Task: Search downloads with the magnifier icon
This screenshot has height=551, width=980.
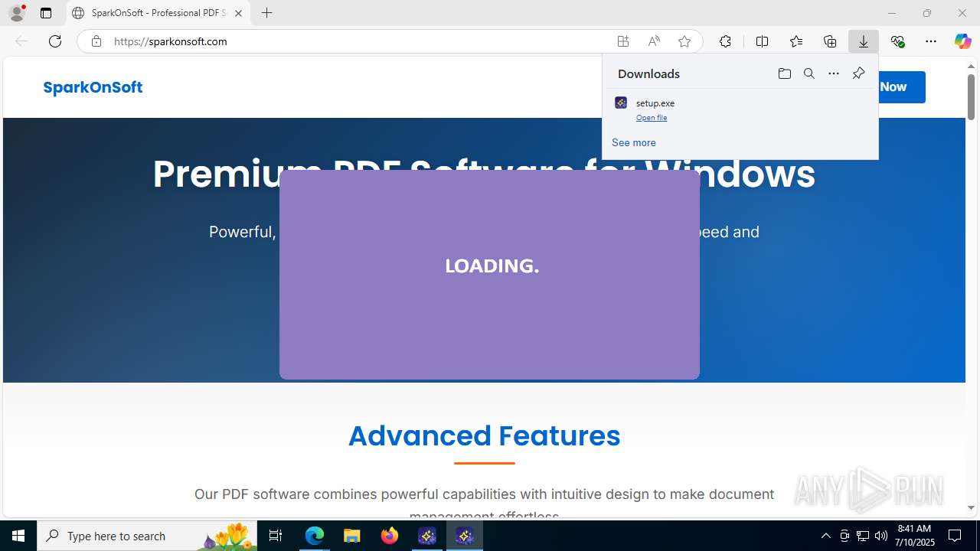Action: click(808, 73)
